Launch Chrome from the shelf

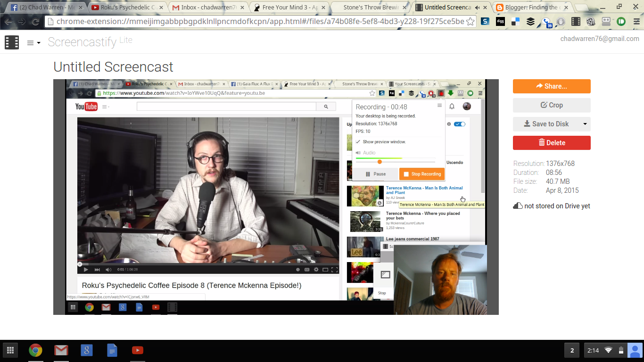pyautogui.click(x=35, y=350)
